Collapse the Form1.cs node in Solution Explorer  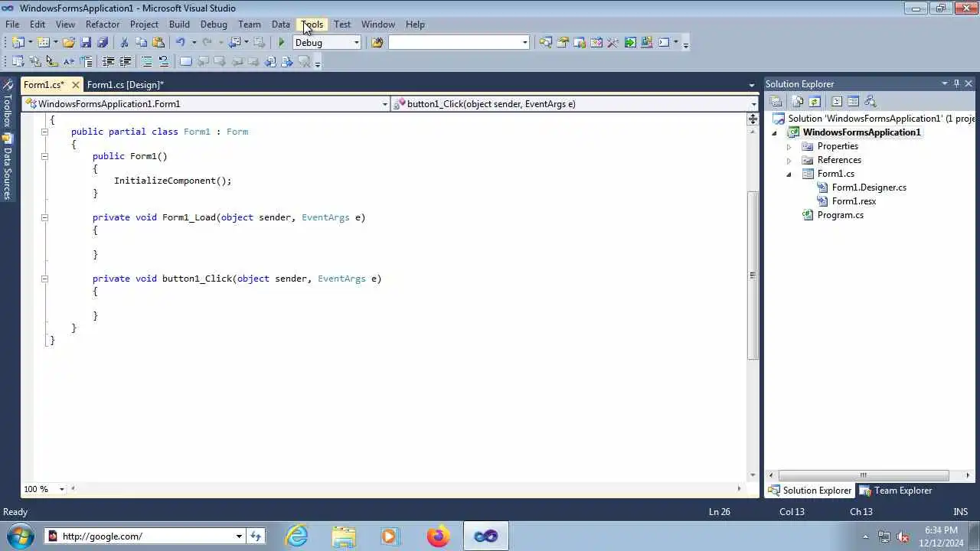point(789,174)
